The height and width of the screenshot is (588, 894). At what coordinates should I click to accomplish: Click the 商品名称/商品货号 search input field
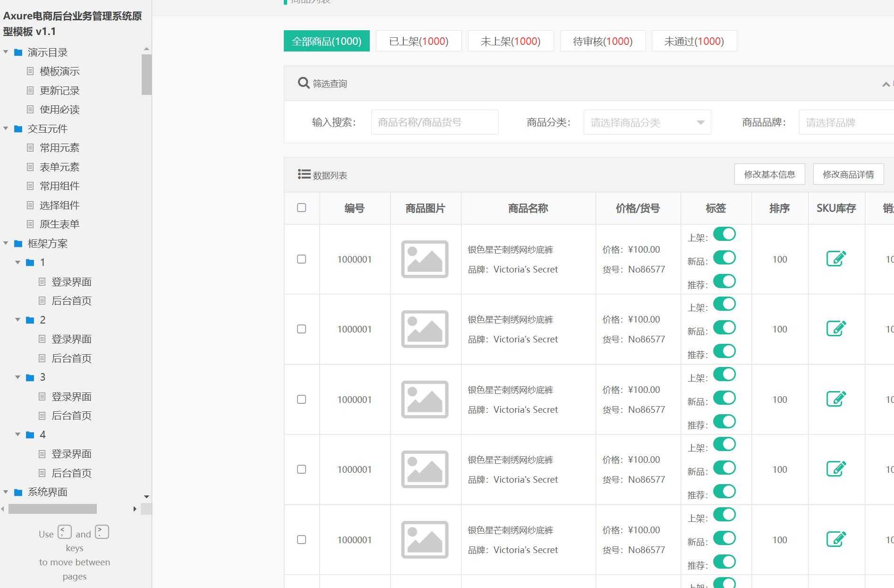(x=434, y=122)
